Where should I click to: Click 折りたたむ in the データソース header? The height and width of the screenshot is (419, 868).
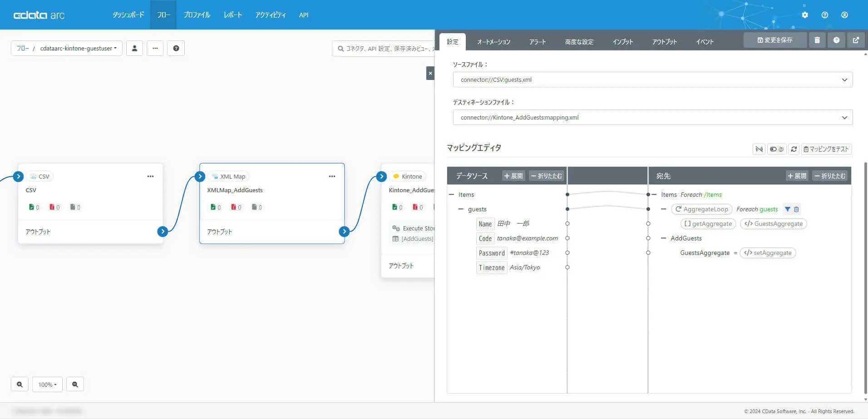(x=547, y=176)
